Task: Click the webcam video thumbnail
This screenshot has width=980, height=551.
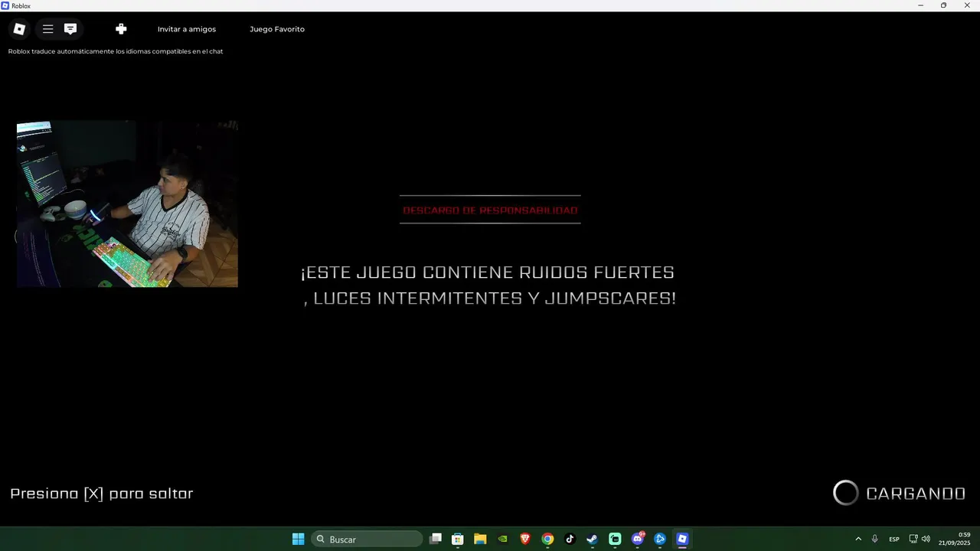Action: pyautogui.click(x=127, y=204)
